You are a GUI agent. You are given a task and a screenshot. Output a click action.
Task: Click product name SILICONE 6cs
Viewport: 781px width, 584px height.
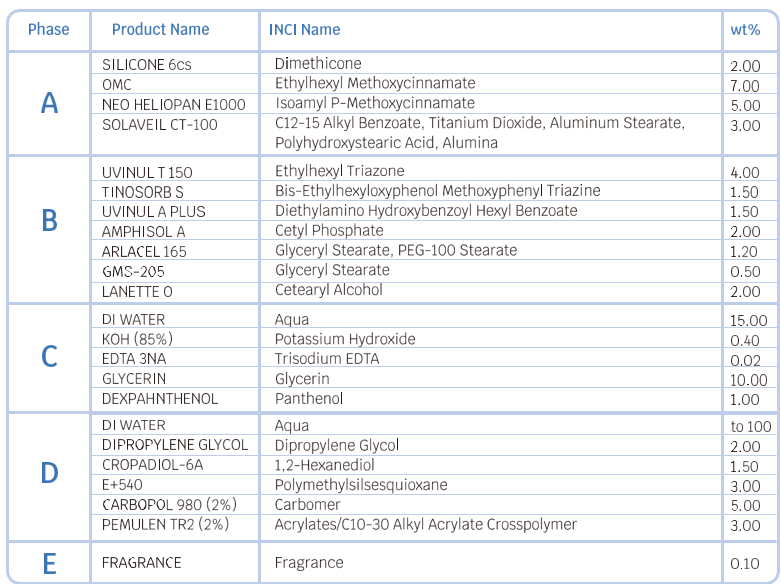tap(146, 64)
